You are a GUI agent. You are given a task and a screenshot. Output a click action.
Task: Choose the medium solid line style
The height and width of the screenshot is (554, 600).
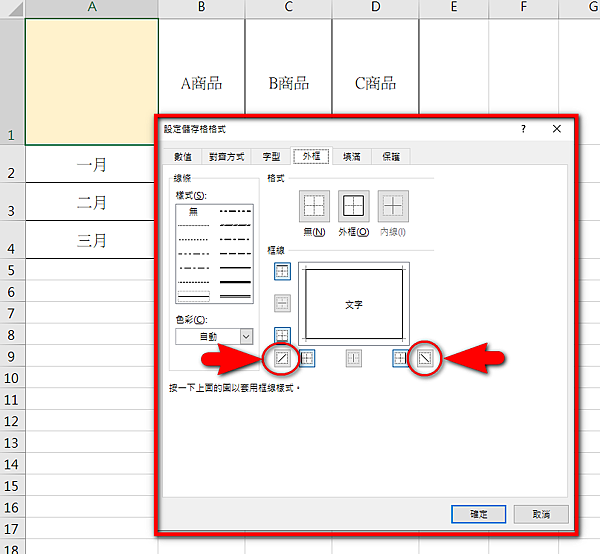click(x=235, y=268)
